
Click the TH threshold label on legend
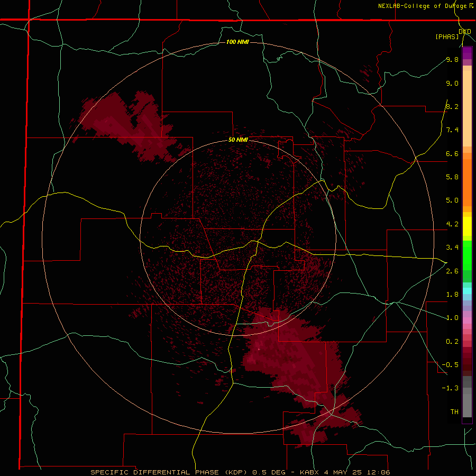click(x=454, y=412)
